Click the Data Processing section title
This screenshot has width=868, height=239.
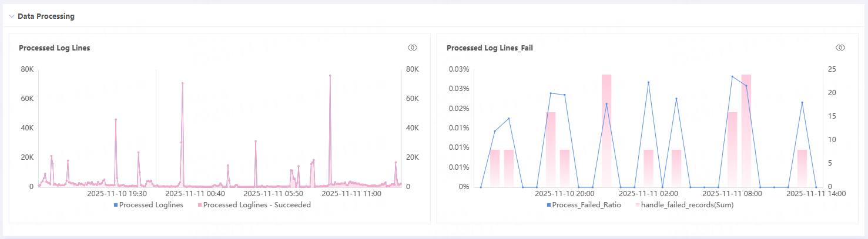(x=46, y=16)
